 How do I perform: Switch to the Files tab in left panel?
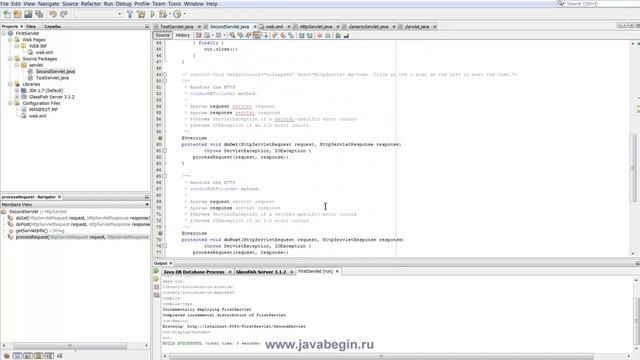31,26
